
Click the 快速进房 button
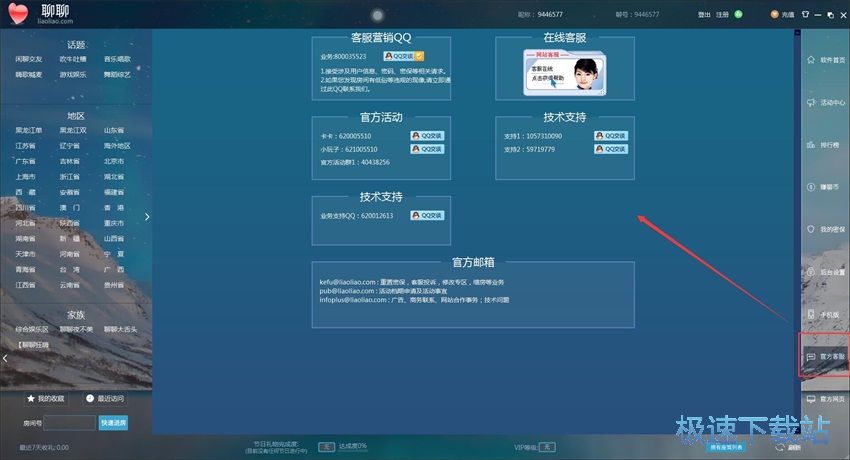click(x=113, y=423)
